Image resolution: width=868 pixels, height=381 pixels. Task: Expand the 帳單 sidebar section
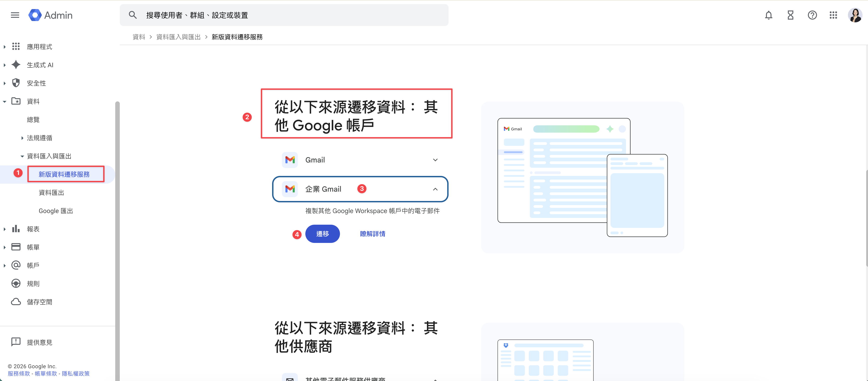tap(5, 247)
